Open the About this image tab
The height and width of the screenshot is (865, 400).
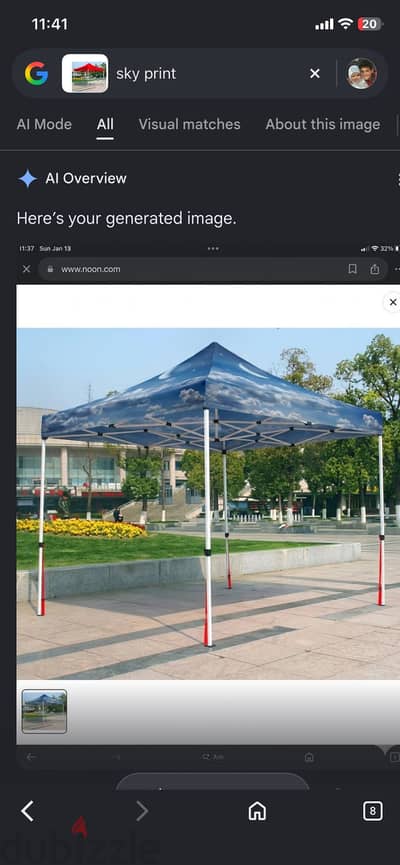pyautogui.click(x=323, y=124)
